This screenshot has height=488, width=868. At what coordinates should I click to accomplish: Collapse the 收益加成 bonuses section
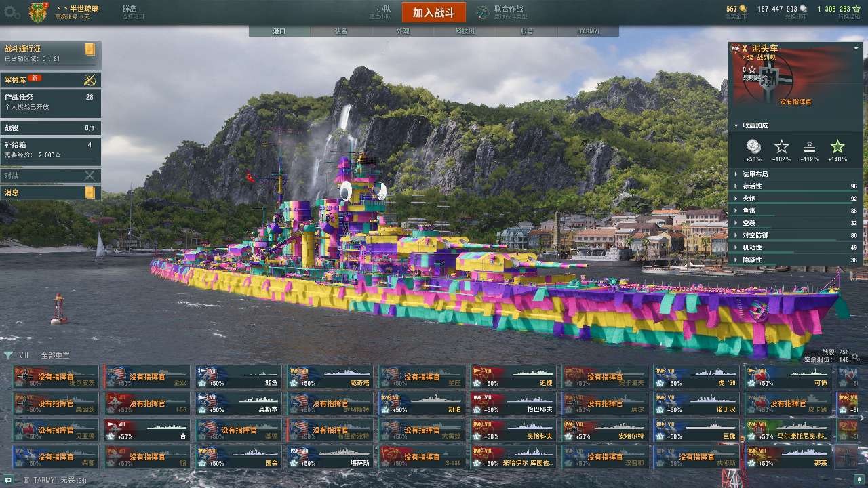click(736, 125)
